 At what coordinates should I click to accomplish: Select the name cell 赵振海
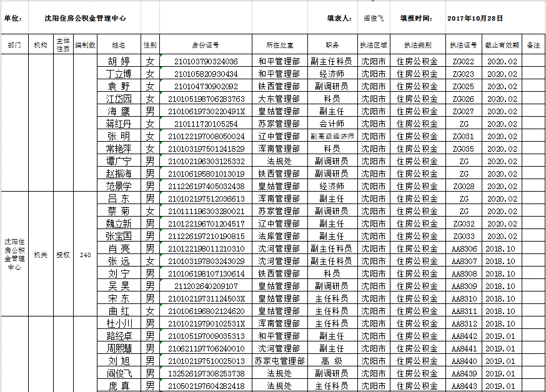pyautogui.click(x=119, y=174)
